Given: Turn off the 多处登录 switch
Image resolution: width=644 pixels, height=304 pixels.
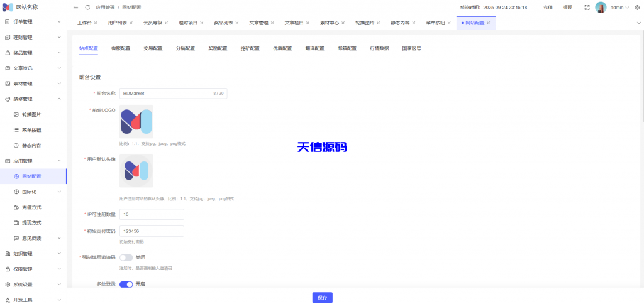Looking at the screenshot, I should pyautogui.click(x=126, y=284).
